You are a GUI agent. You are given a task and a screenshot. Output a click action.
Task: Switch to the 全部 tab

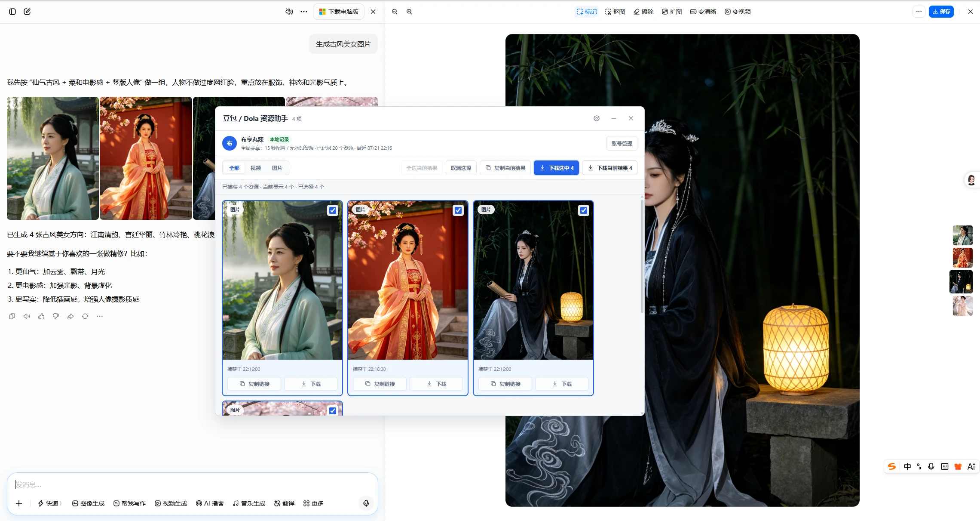point(234,168)
